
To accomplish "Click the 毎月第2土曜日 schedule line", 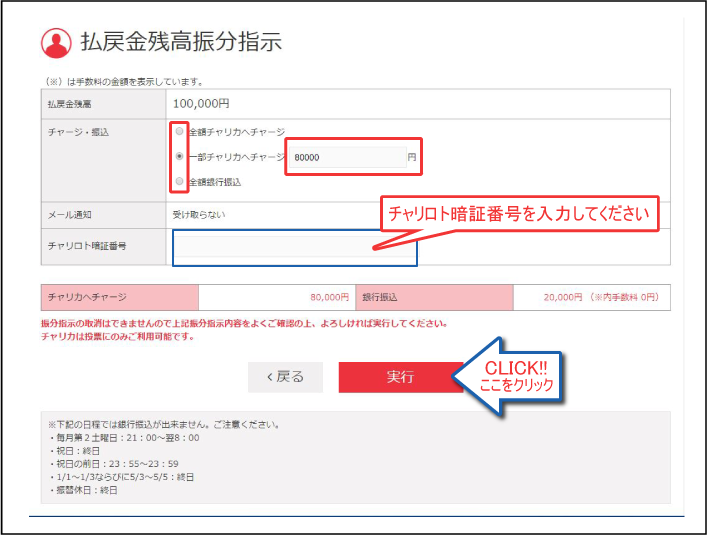I will [125, 438].
